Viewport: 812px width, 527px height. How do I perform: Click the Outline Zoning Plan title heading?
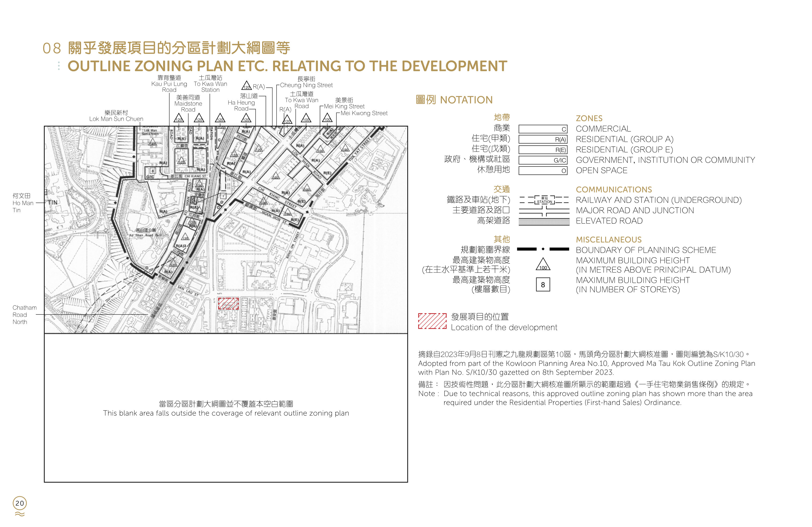coord(287,66)
